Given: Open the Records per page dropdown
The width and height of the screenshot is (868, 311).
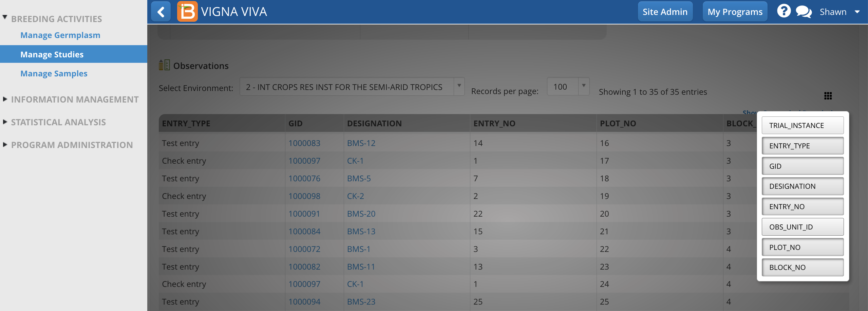Looking at the screenshot, I should [568, 87].
